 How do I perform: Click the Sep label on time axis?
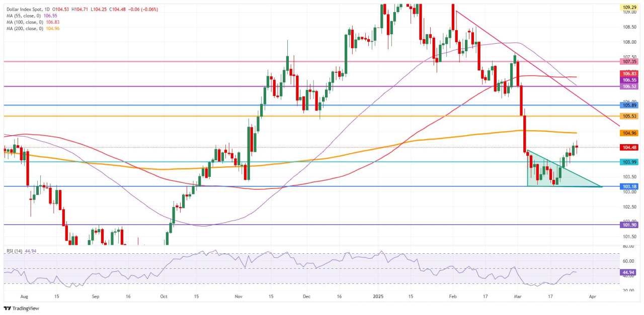tap(96, 297)
